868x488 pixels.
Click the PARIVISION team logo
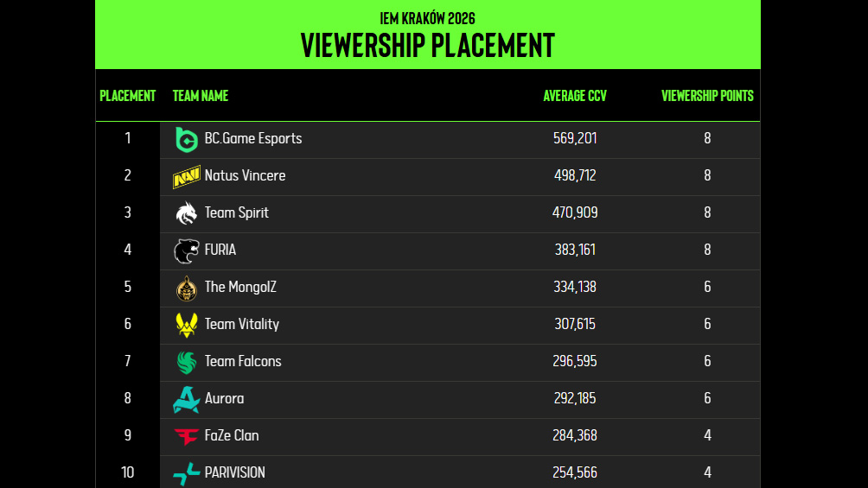coord(186,473)
